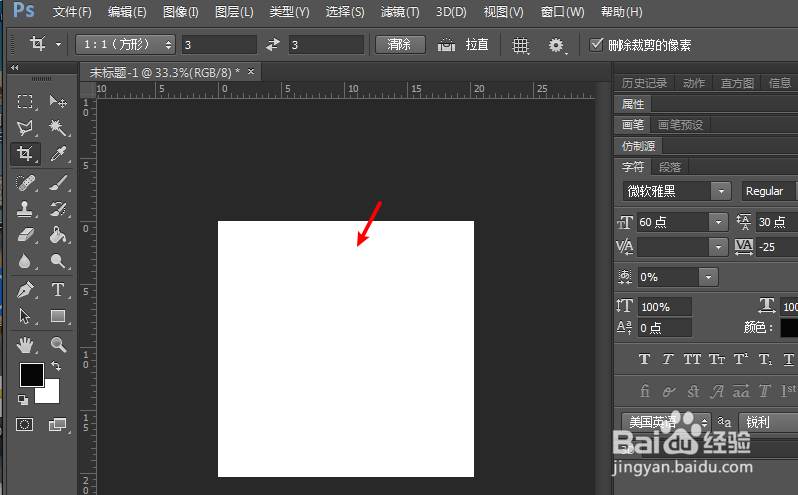
Task: Select the Dodge tool
Action: (x=58, y=261)
